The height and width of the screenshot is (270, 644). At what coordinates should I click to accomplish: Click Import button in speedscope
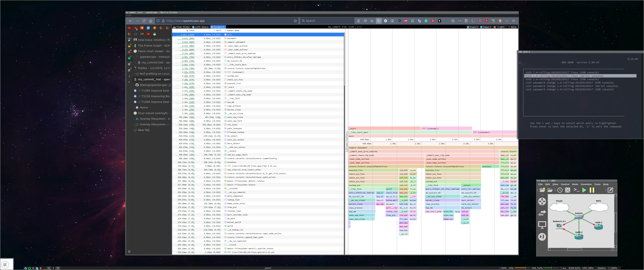(486, 27)
